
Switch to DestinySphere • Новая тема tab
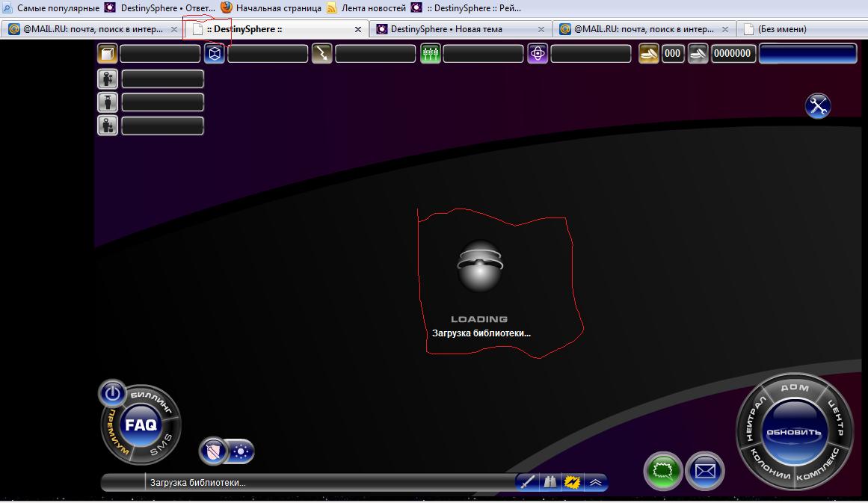461,29
